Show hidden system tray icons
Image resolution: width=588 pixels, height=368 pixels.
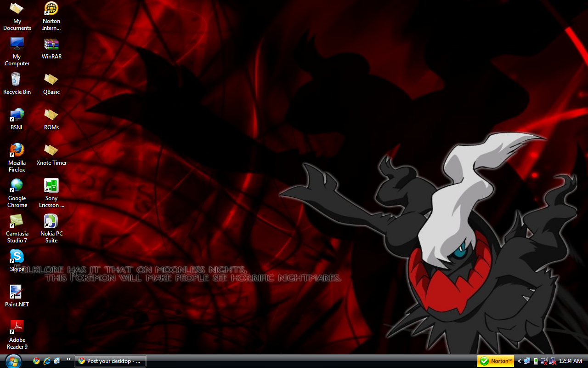[519, 361]
